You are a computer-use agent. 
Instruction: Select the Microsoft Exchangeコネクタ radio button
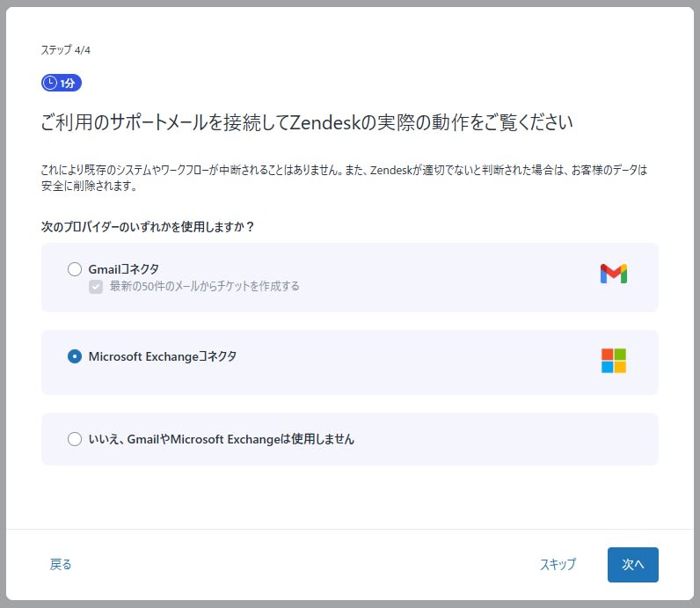(75, 356)
